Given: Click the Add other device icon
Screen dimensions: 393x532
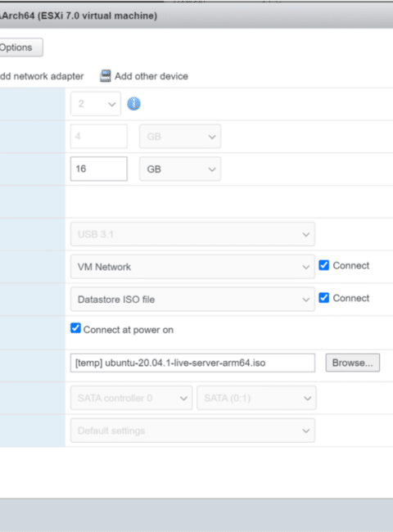Looking at the screenshot, I should click(105, 76).
